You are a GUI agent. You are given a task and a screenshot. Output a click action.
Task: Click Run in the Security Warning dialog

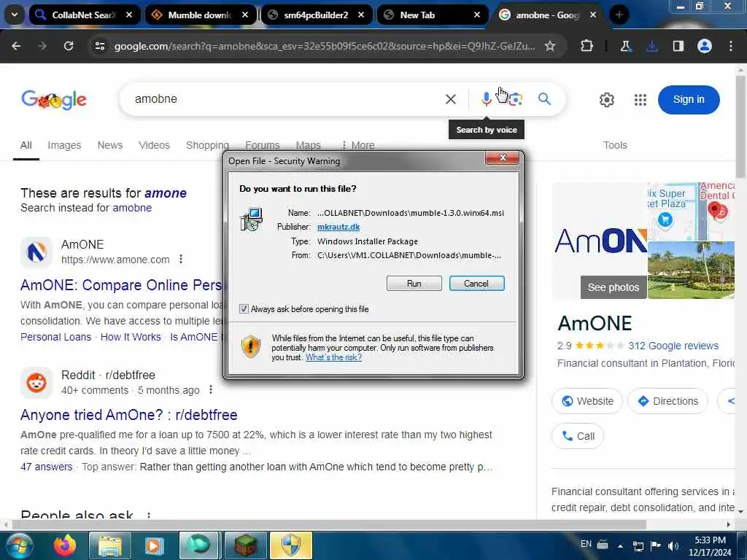coord(414,284)
